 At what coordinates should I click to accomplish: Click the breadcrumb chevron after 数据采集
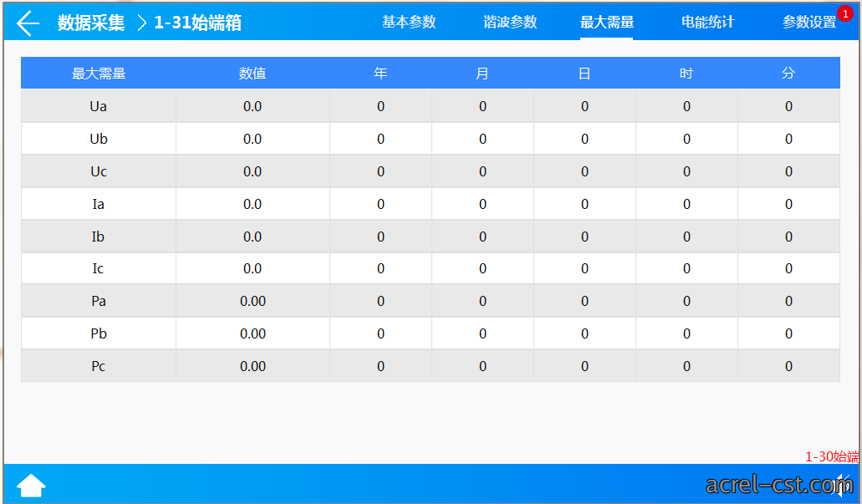point(141,23)
